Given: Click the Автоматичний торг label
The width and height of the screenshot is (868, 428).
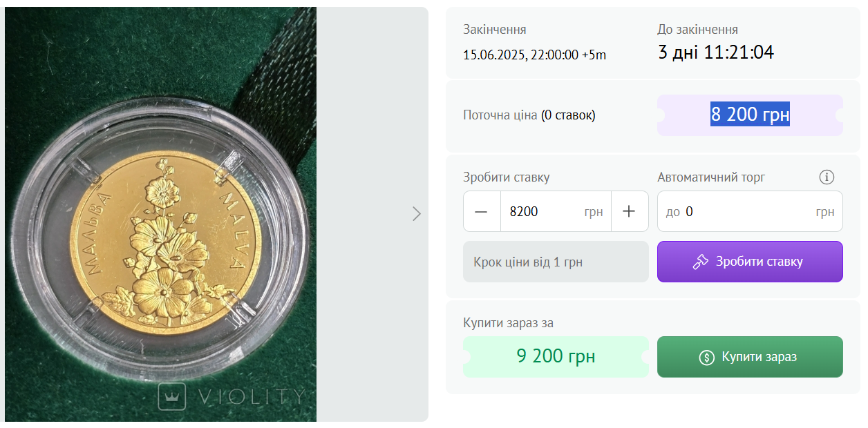Looking at the screenshot, I should (x=711, y=177).
